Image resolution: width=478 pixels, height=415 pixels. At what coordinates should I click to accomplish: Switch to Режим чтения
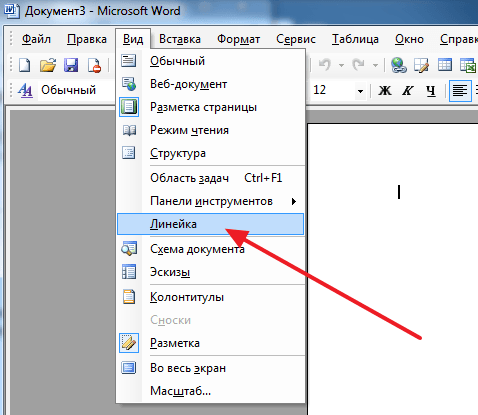[x=211, y=130]
